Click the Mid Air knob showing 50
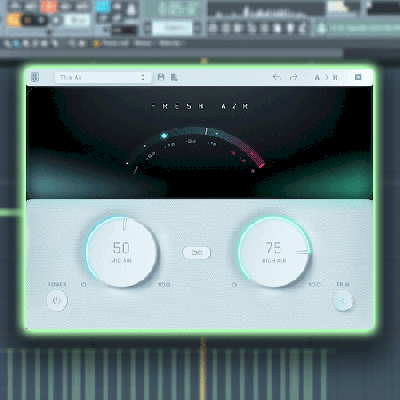 (122, 252)
